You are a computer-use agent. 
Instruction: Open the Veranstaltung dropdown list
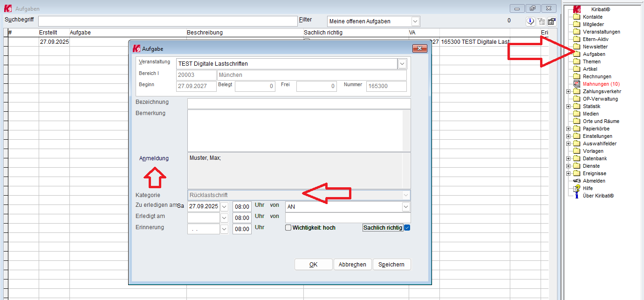pyautogui.click(x=402, y=64)
